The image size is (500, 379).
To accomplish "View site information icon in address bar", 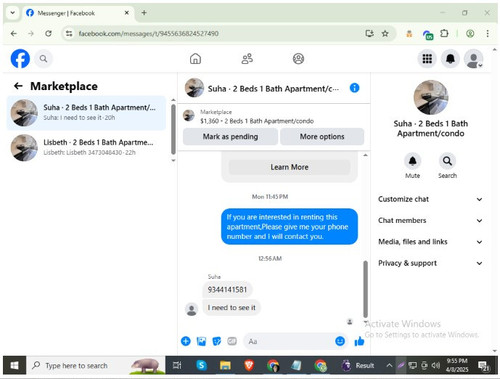I will coord(69,33).
